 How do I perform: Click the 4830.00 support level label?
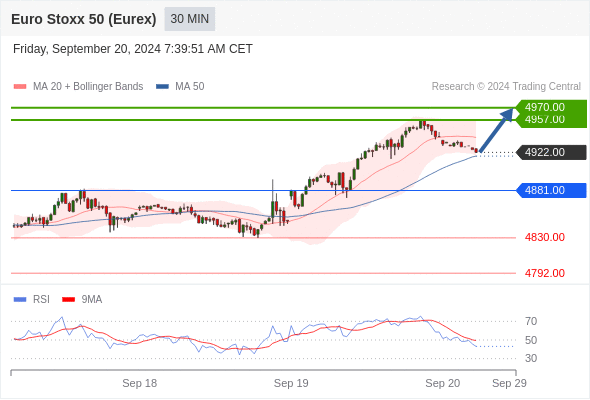[545, 237]
